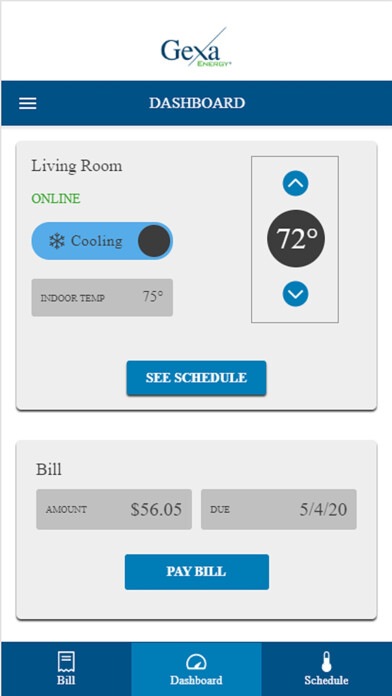Click the Indoor Temp 75° field
The image size is (392, 696).
click(x=102, y=297)
